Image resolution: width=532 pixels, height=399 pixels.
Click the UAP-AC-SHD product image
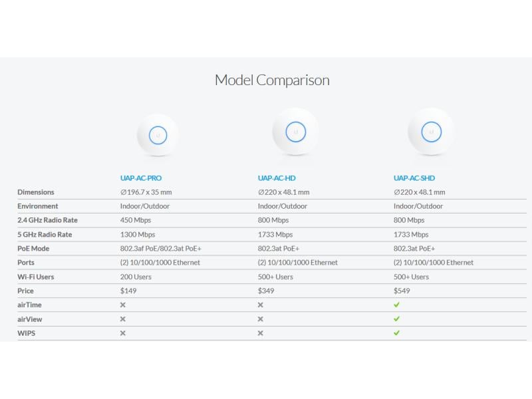pos(431,132)
